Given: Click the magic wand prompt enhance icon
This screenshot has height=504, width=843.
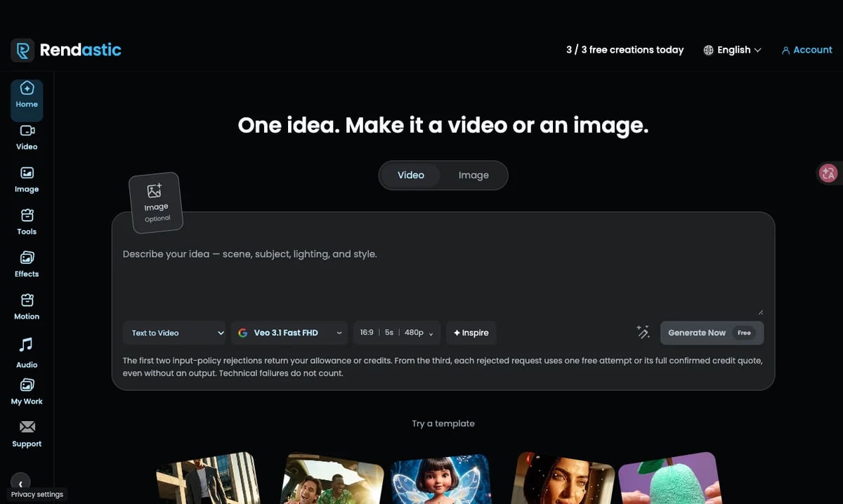Looking at the screenshot, I should click(x=643, y=332).
